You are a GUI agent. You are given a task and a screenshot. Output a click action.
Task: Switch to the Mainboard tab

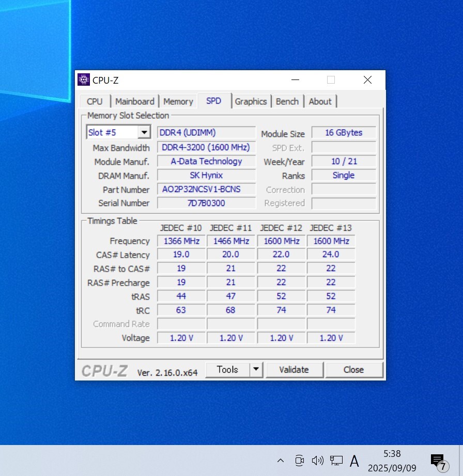point(134,101)
